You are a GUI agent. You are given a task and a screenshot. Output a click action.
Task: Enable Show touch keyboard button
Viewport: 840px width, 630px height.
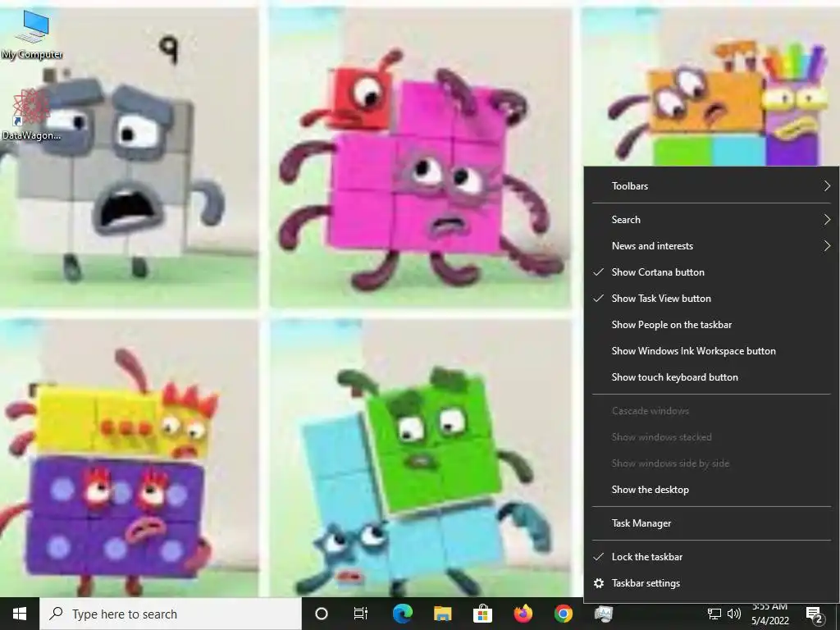711,377
